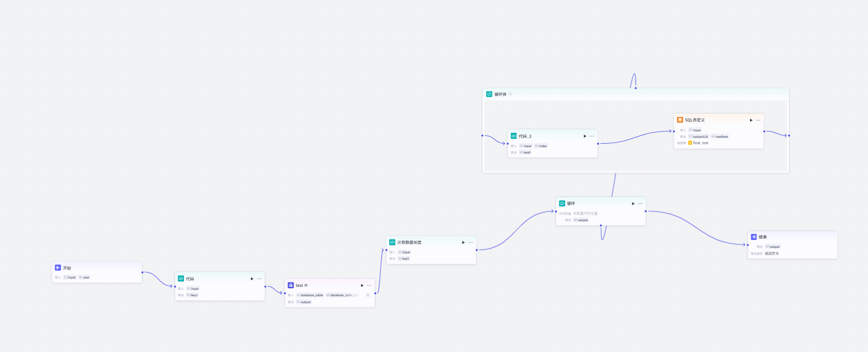Click the 计算数据长度 node right output port
This screenshot has height=352, width=868.
[x=476, y=250]
